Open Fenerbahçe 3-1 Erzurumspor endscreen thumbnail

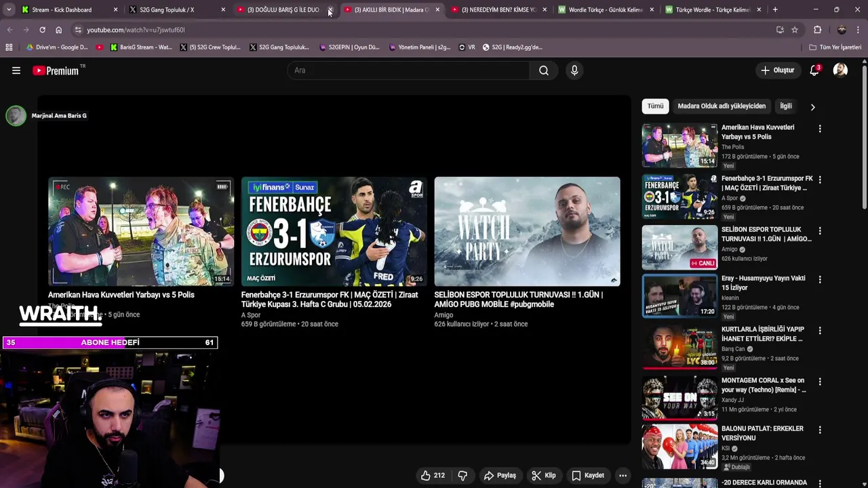[334, 231]
